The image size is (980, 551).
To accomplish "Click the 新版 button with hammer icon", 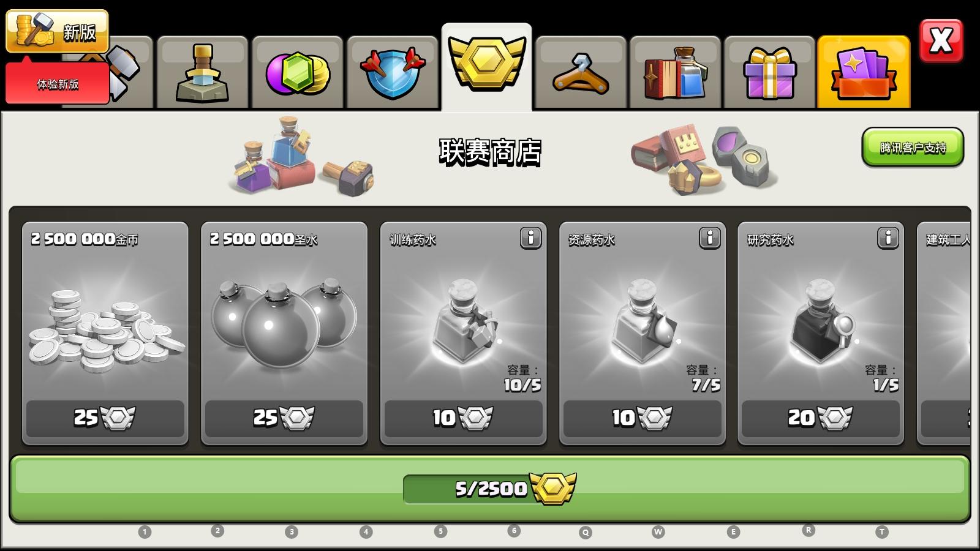I will [x=57, y=31].
